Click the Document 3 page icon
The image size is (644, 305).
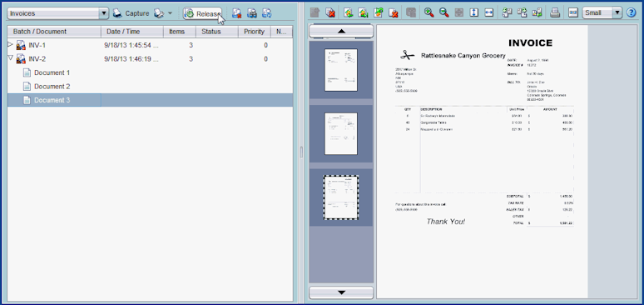[x=27, y=100]
